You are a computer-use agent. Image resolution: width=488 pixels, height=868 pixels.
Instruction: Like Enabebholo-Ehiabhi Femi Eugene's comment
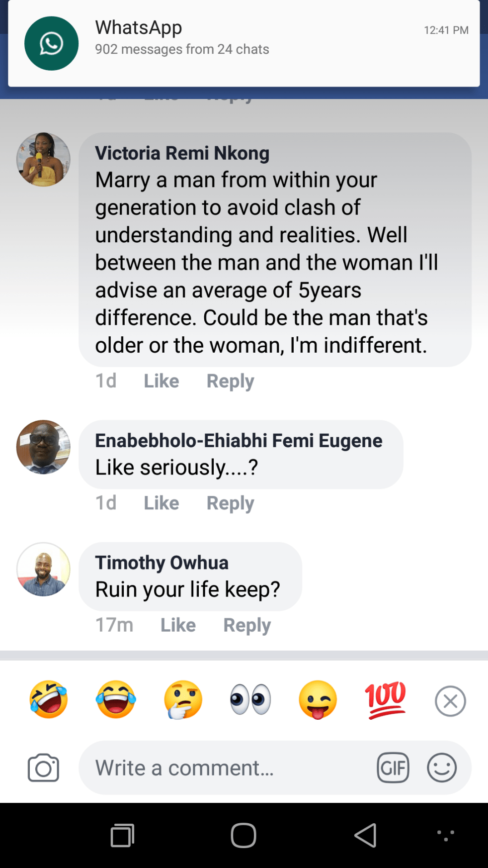click(x=161, y=503)
